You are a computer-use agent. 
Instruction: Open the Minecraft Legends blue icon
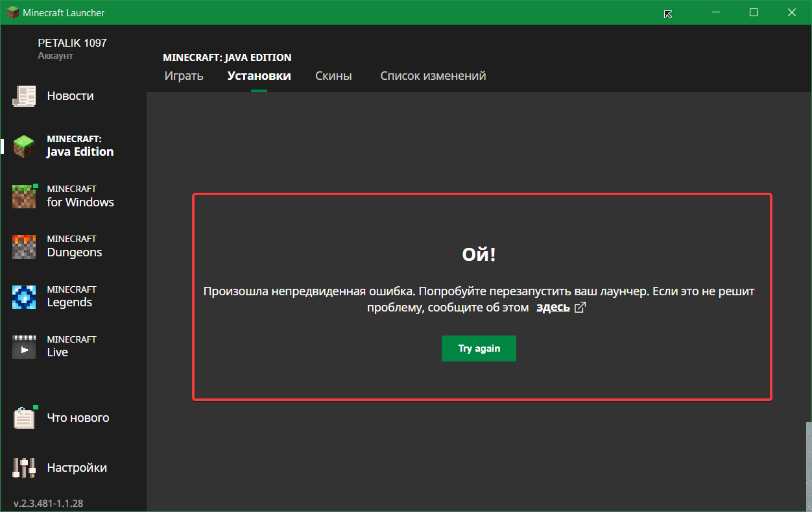pos(24,297)
